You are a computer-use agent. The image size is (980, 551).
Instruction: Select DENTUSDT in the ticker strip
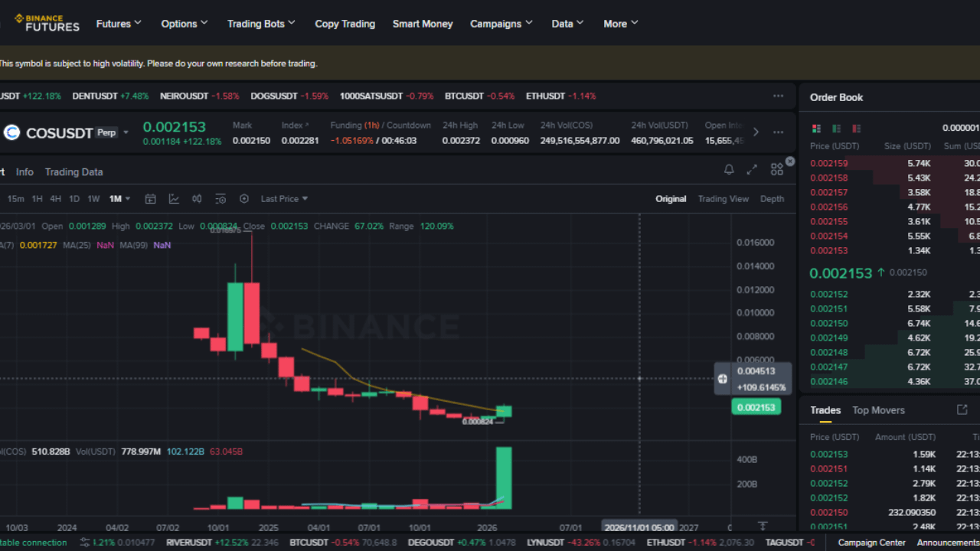point(110,96)
